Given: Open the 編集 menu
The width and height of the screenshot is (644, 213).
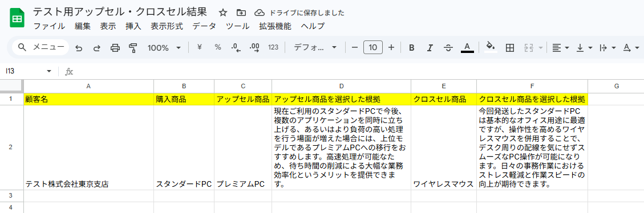Looking at the screenshot, I should (x=83, y=26).
